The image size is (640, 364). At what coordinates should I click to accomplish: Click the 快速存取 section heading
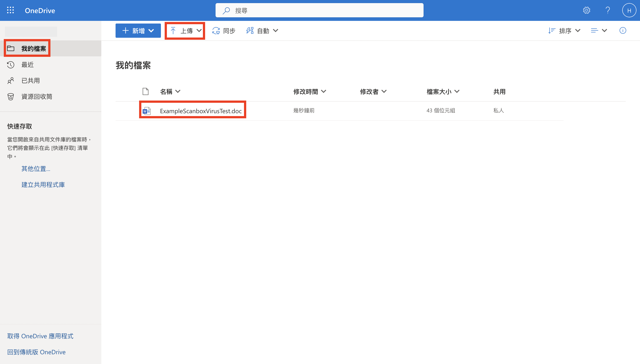[20, 127]
